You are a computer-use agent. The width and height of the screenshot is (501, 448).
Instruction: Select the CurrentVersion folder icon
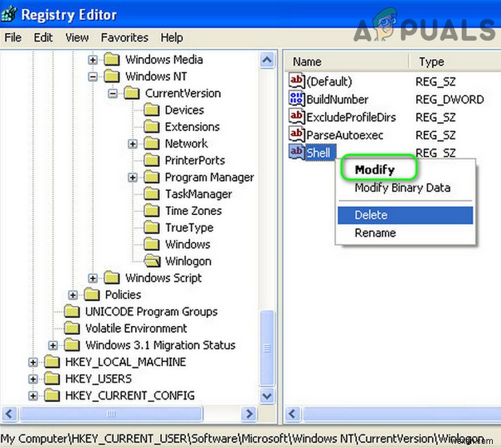click(x=132, y=93)
